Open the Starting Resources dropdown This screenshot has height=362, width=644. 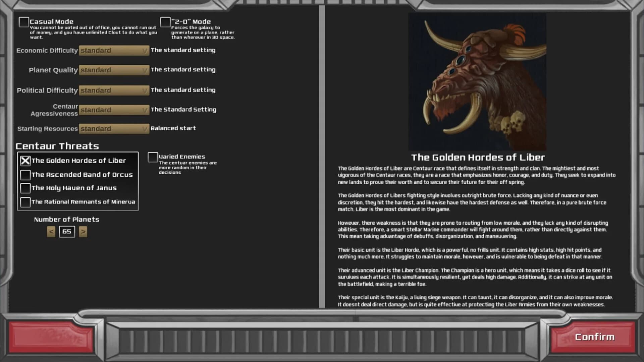pyautogui.click(x=114, y=129)
